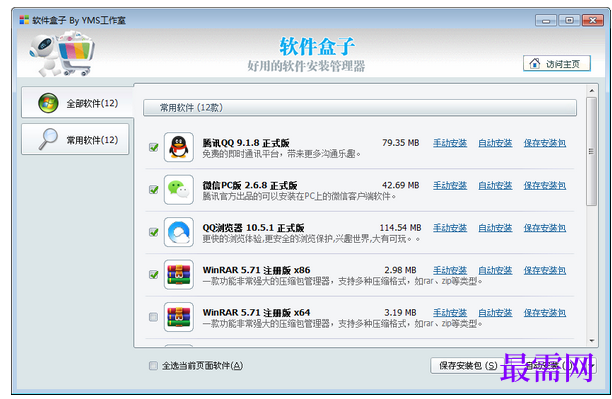612x399 pixels.
Task: Click the 42.69 MB size value
Action: (x=400, y=185)
